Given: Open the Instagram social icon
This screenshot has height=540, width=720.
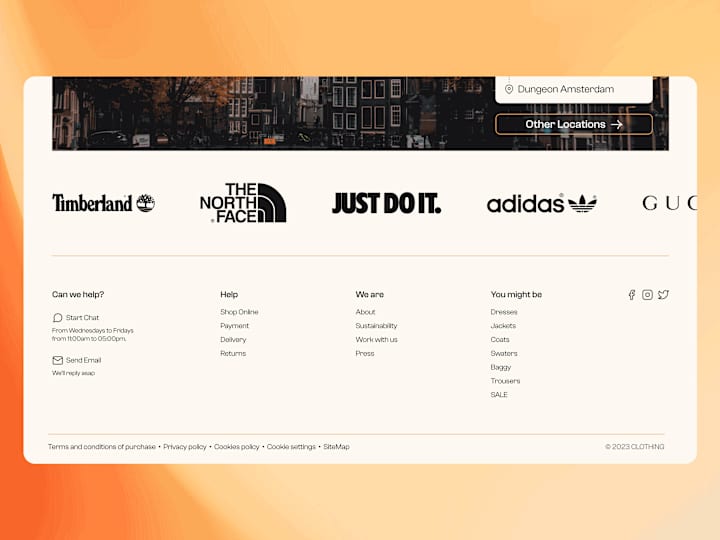Looking at the screenshot, I should pos(647,295).
